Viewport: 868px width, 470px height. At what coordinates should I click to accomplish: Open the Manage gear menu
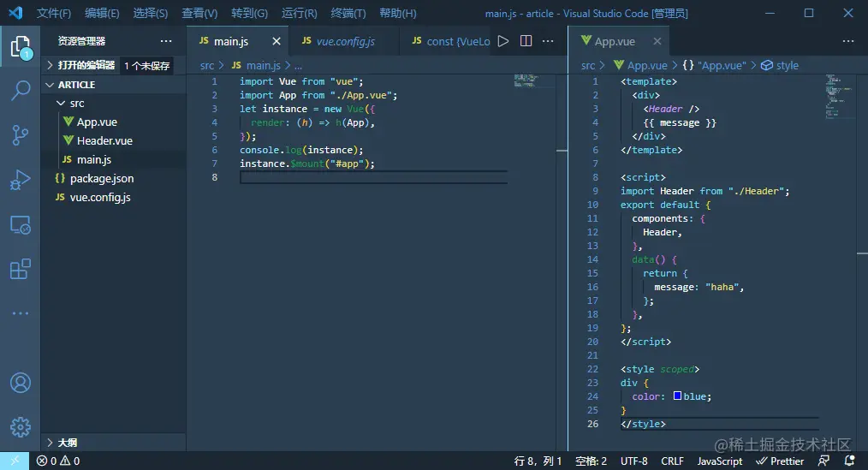[x=21, y=427]
